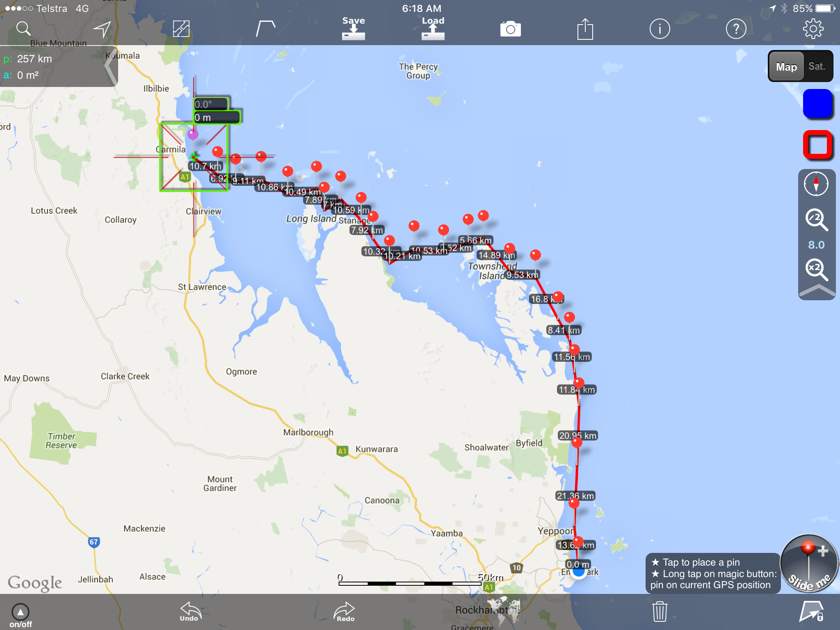This screenshot has height=630, width=840.
Task: Tap the camera screenshot icon
Action: (x=510, y=29)
